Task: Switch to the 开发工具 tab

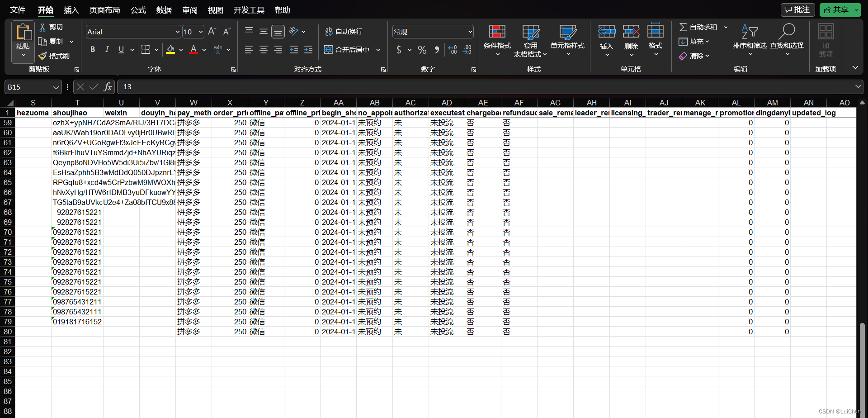Action: pyautogui.click(x=249, y=10)
